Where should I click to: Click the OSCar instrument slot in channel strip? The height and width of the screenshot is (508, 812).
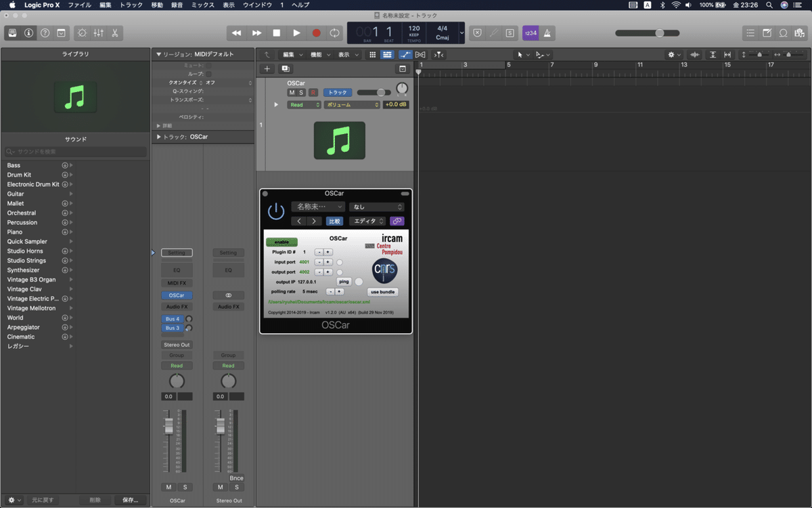pos(177,295)
